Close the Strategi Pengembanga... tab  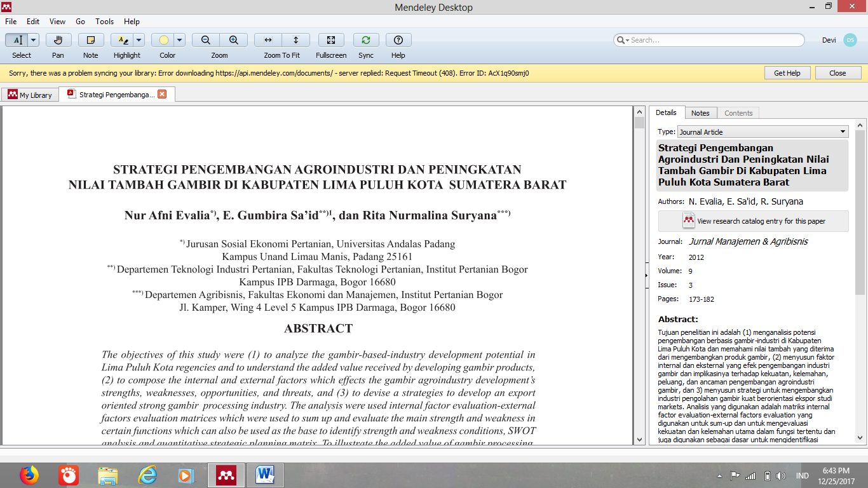coord(162,94)
